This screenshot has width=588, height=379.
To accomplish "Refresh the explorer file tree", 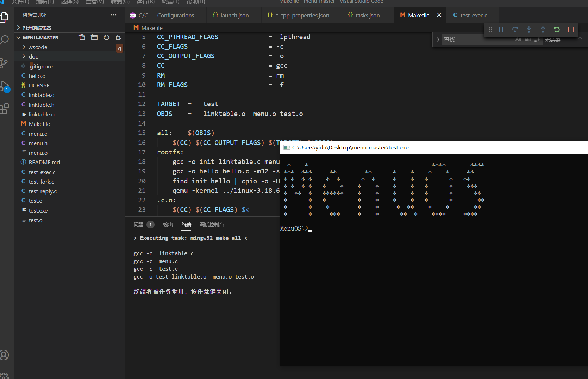I will click(106, 37).
